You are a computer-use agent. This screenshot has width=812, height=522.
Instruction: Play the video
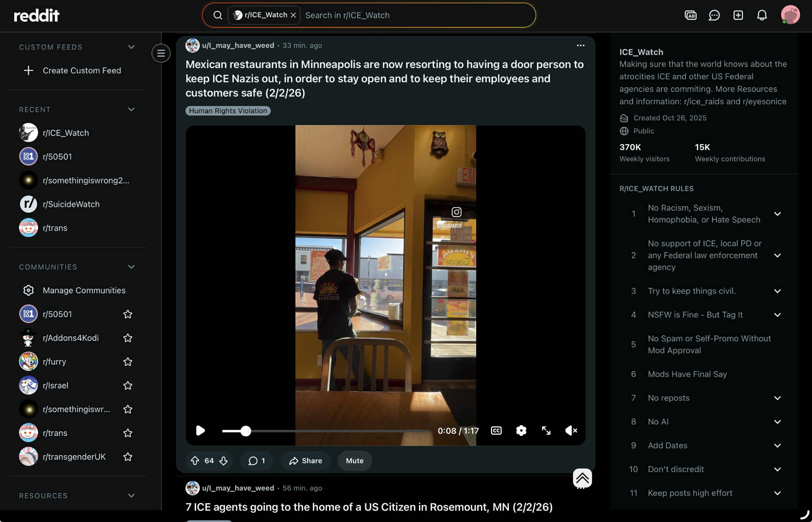click(200, 430)
